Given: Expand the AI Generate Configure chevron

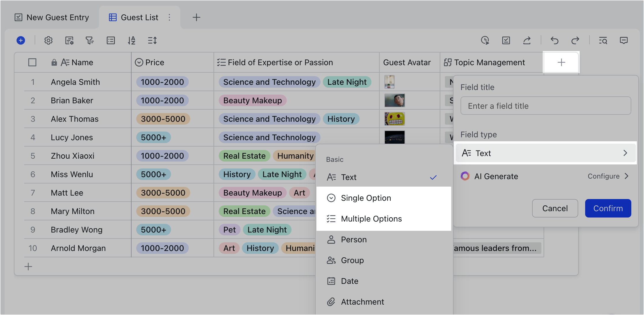Looking at the screenshot, I should coord(626,176).
